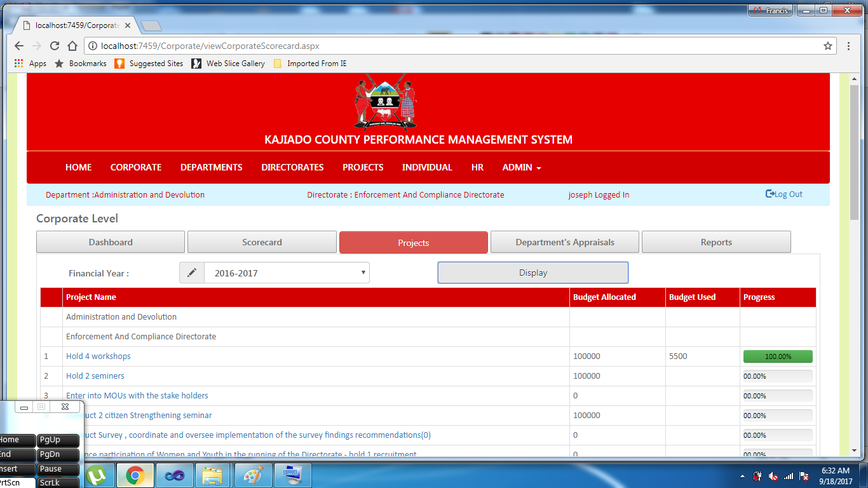Viewport: 868px width, 488px height.
Task: Select the localhost:7459 browser tab
Action: [77, 25]
